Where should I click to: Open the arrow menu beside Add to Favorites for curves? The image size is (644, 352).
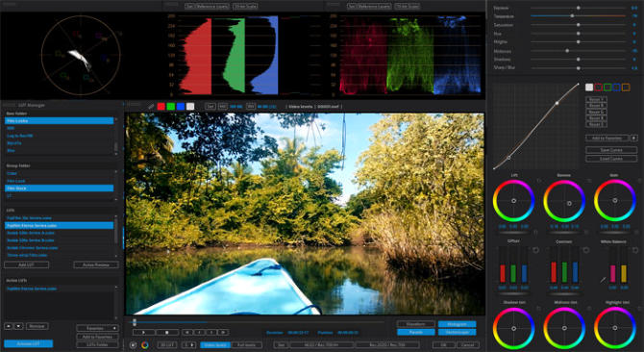coord(633,138)
